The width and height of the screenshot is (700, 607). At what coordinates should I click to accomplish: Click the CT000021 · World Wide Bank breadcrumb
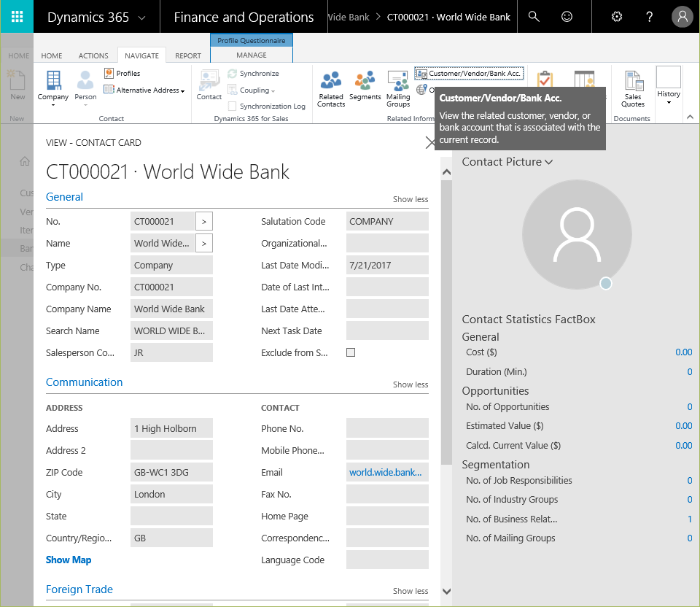tap(448, 17)
